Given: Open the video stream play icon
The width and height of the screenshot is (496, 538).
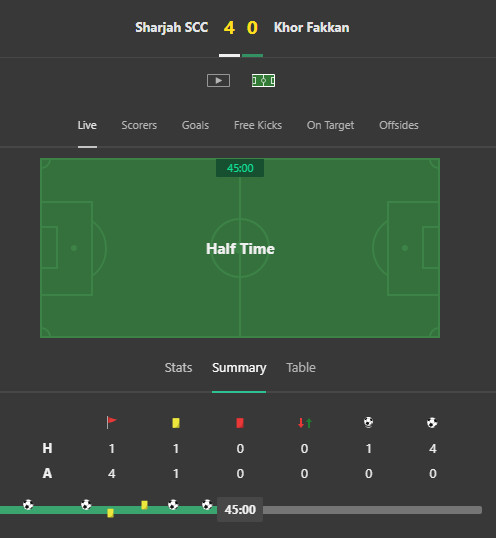Looking at the screenshot, I should pos(219,81).
